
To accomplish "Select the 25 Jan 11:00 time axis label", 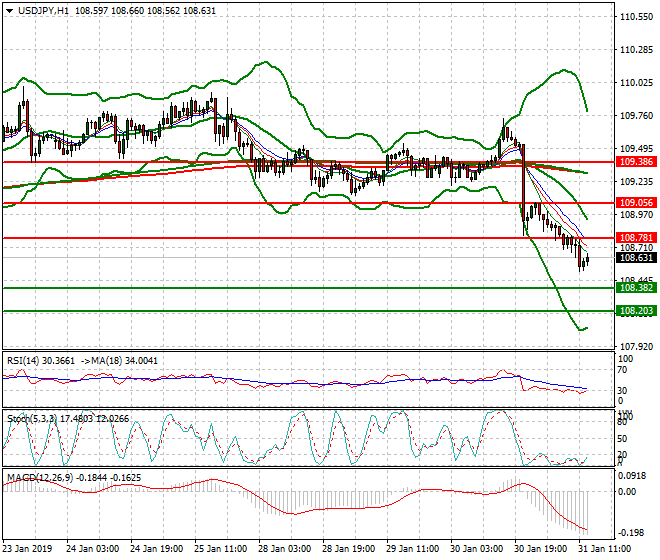I will pos(221,549).
